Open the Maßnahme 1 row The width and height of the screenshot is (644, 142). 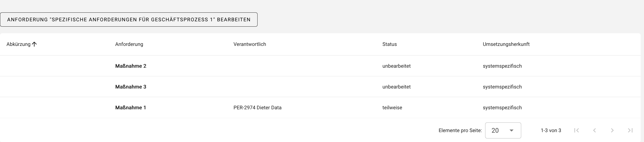click(131, 108)
